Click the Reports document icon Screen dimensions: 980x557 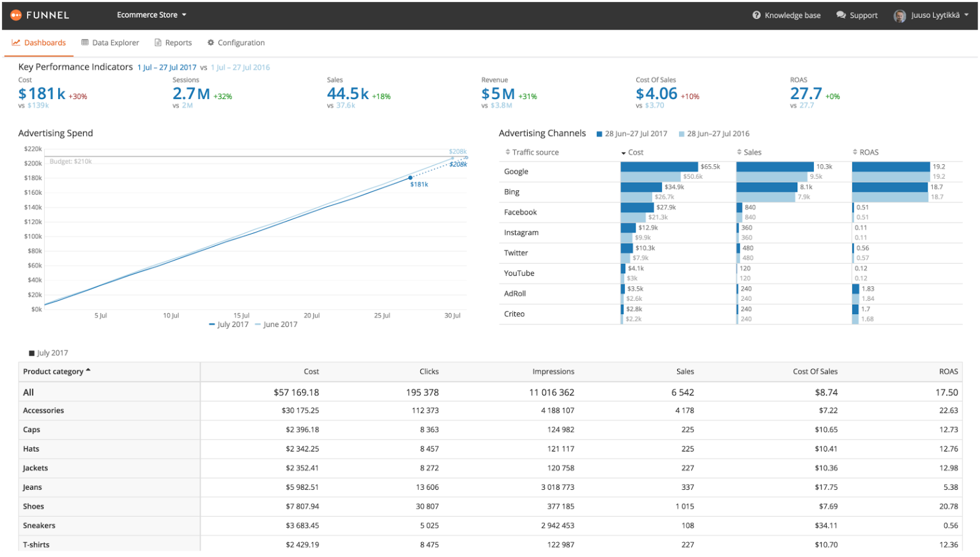point(158,43)
